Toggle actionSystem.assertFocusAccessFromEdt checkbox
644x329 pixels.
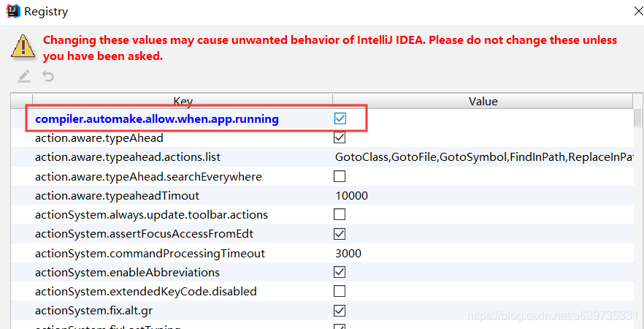340,234
